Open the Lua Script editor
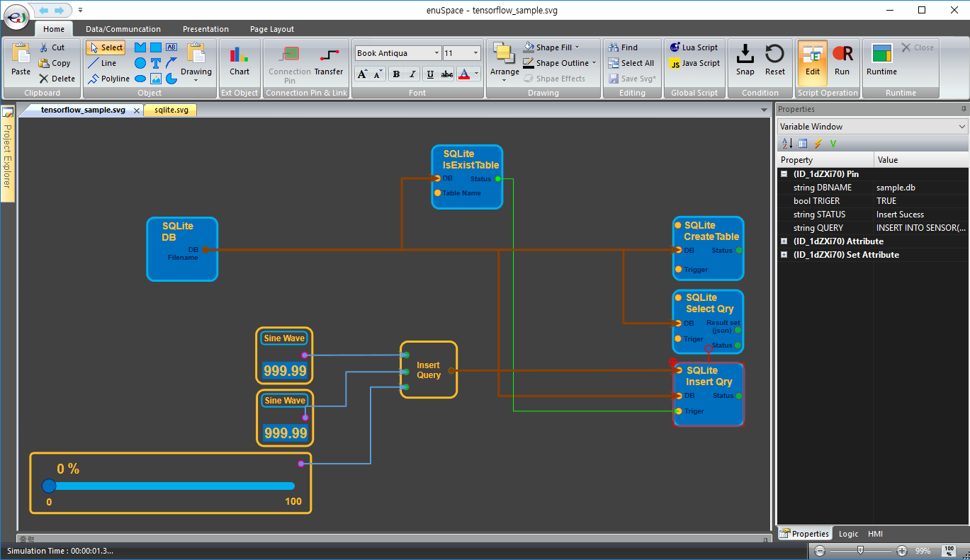The height and width of the screenshot is (560, 970). coord(694,47)
